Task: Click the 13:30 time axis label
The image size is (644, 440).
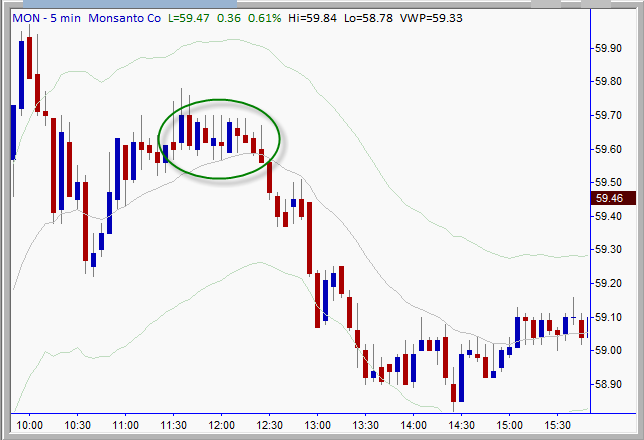Action: point(366,425)
